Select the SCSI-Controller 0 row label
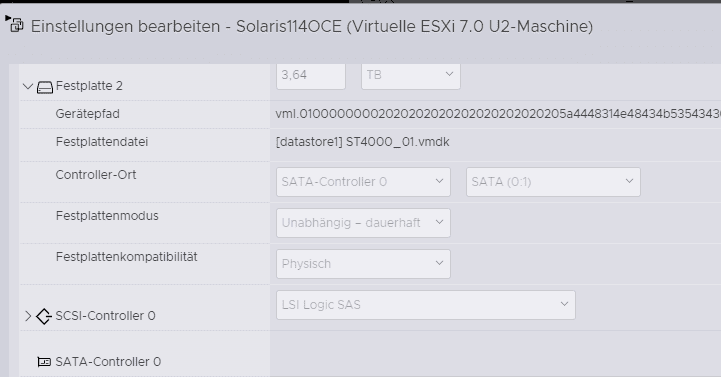 click(x=105, y=316)
